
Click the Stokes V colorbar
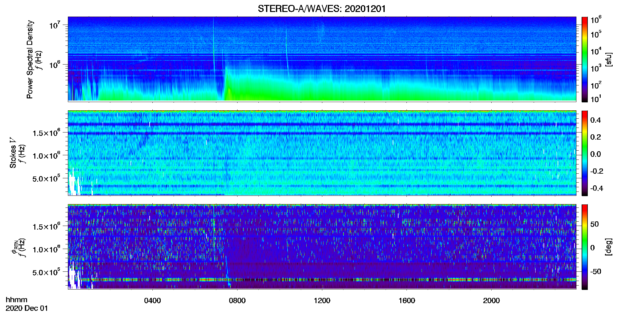(585, 153)
